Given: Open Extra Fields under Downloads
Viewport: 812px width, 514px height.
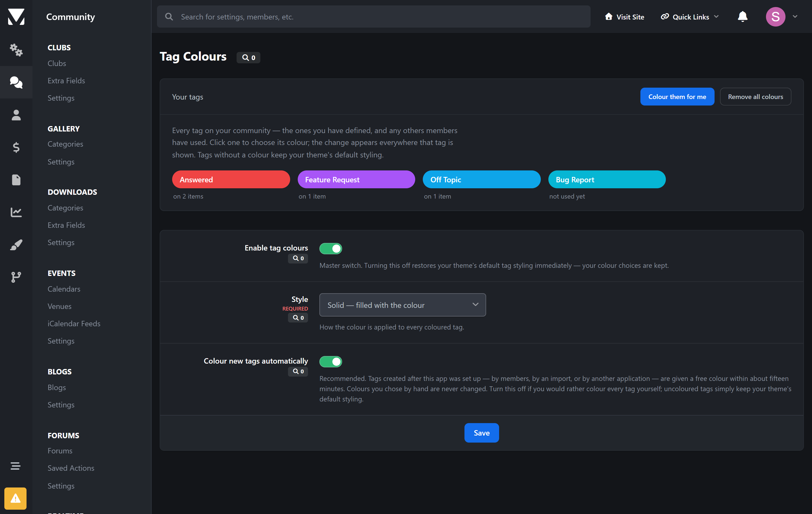Looking at the screenshot, I should (x=66, y=225).
